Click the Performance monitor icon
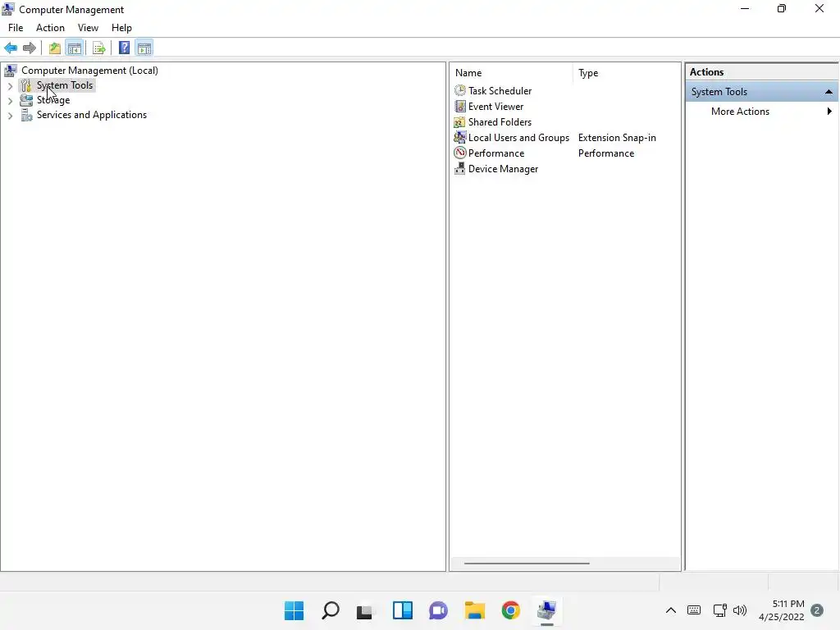 [459, 153]
